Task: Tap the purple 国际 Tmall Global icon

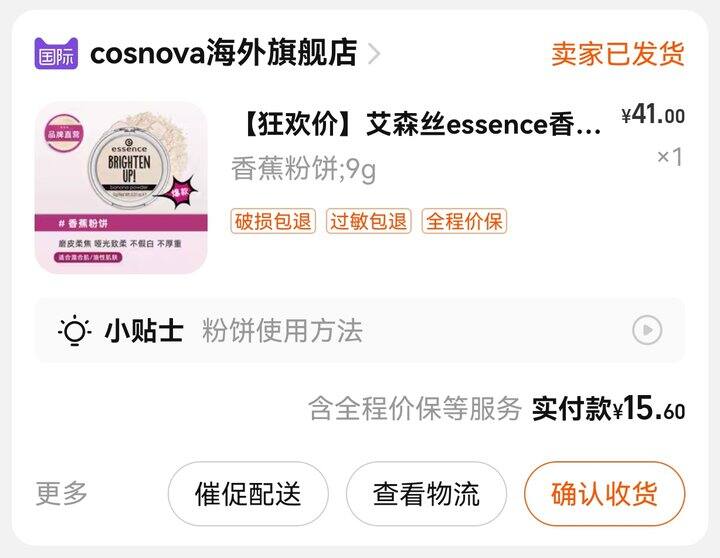Action: click(x=56, y=54)
